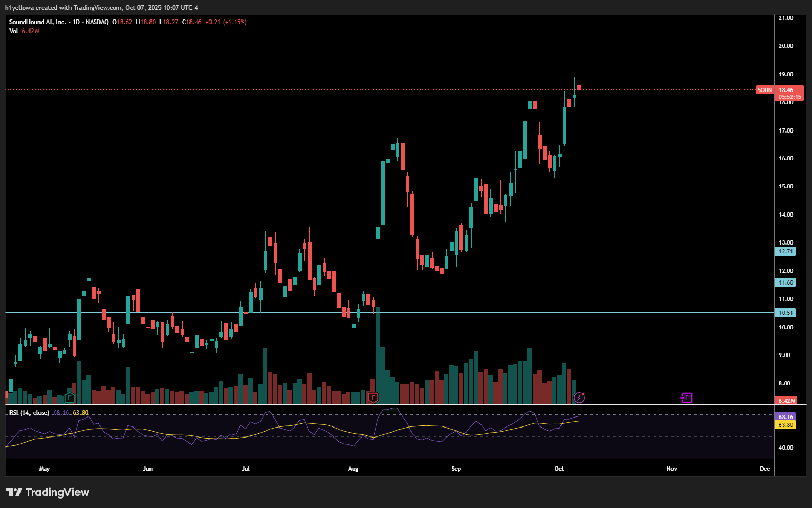
Task: Click the 19.00 price scale tick
Action: (786, 74)
